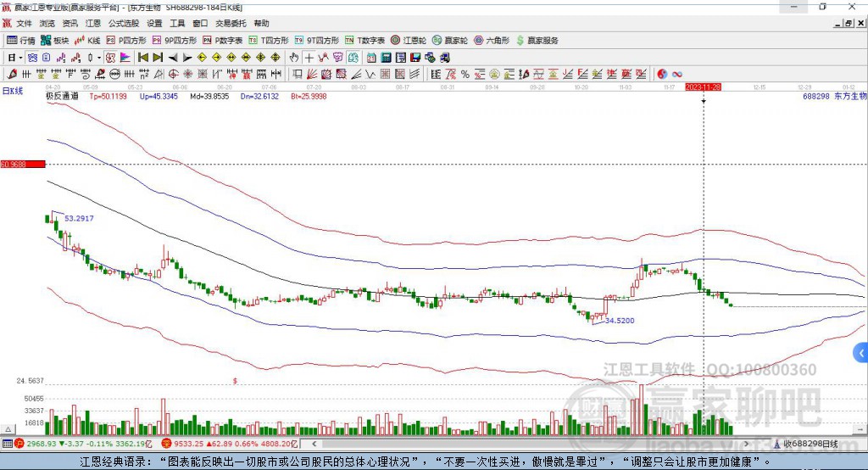This screenshot has height=470, width=868.
Task: Click the 行情 toolbar button
Action: pos(20,41)
